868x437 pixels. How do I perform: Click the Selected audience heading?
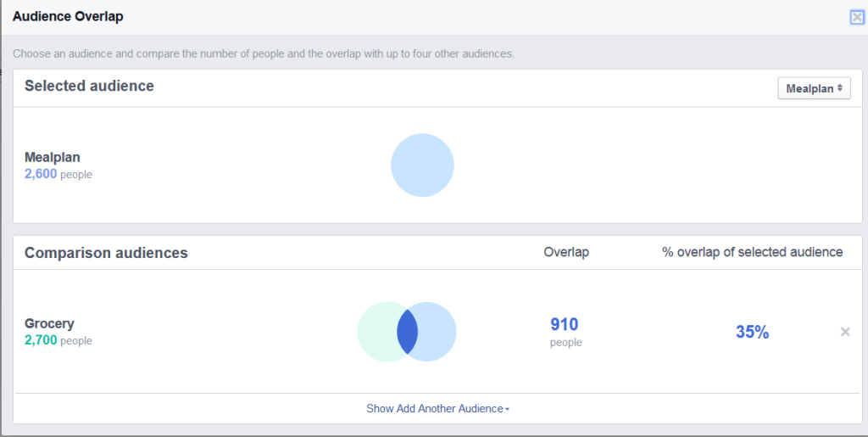(x=89, y=86)
